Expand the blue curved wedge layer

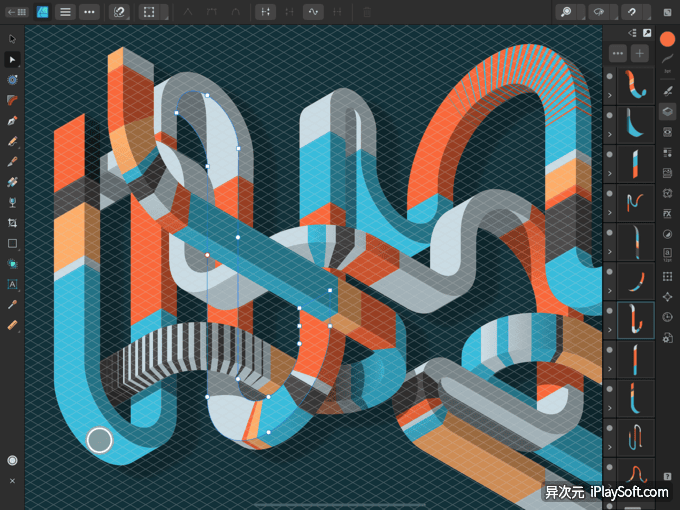coord(609,134)
